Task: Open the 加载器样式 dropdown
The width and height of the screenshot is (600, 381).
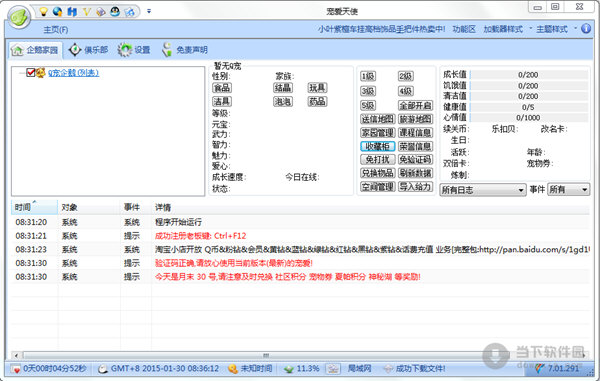Action: tap(507, 29)
